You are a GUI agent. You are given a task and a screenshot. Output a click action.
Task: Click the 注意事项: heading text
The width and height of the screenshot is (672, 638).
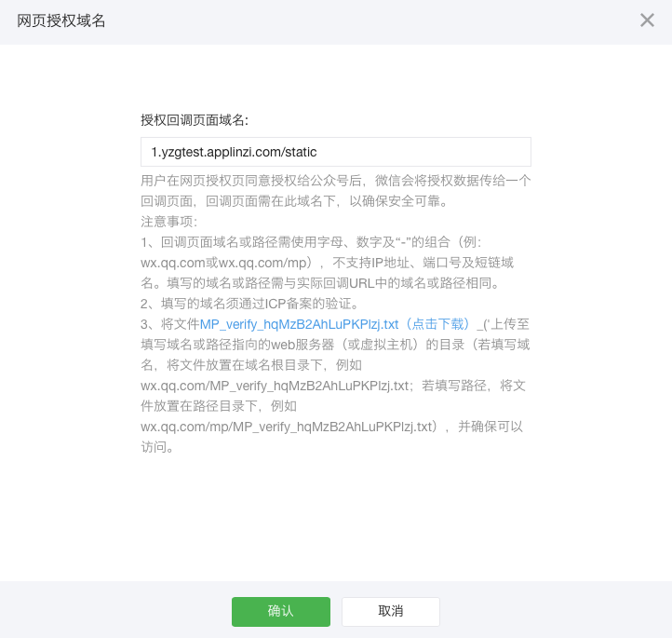pyautogui.click(x=168, y=222)
